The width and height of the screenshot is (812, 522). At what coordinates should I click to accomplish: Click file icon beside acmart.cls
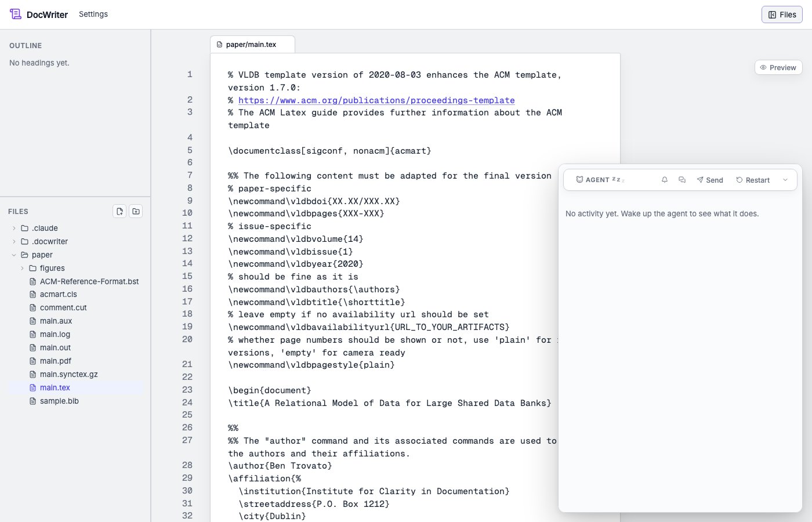[x=33, y=294]
